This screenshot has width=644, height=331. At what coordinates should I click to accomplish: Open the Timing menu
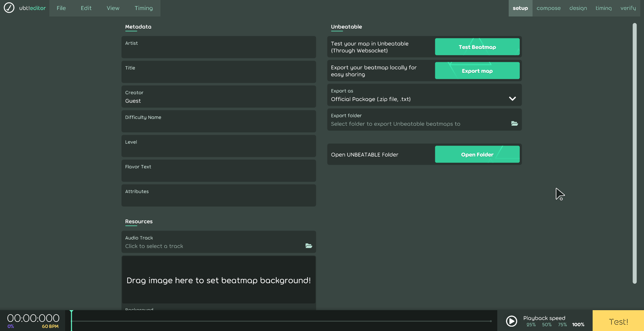pos(144,8)
